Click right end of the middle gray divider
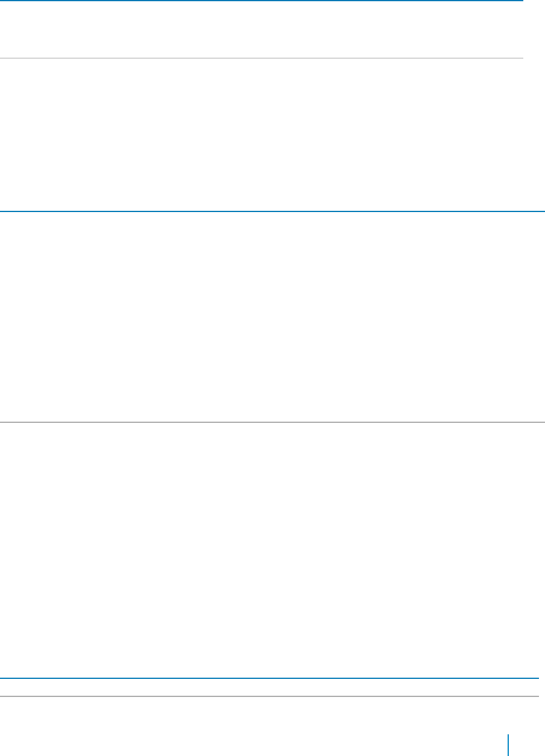 tap(542, 422)
